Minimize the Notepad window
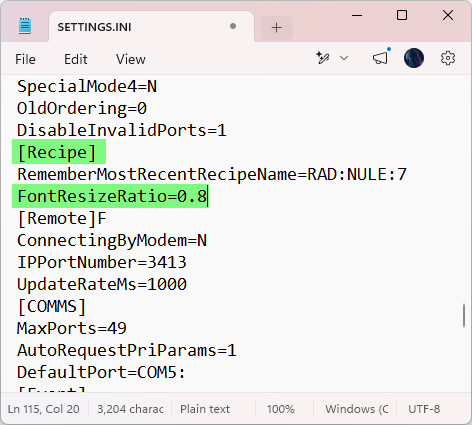 tap(357, 15)
